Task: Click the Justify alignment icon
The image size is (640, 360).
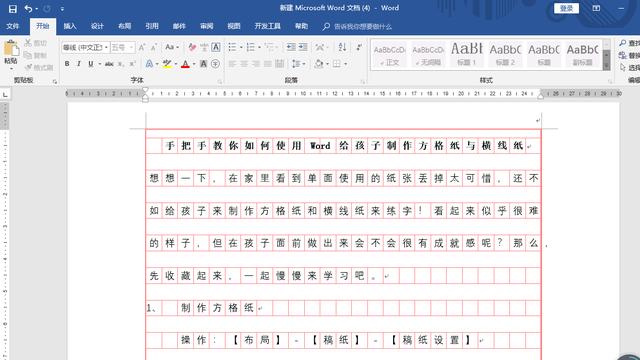Action: pyautogui.click(x=268, y=64)
